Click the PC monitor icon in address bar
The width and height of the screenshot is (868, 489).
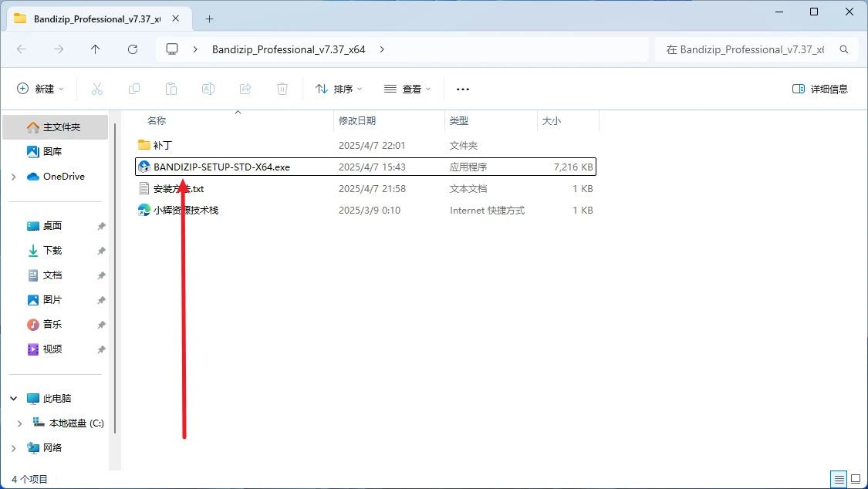click(x=172, y=49)
